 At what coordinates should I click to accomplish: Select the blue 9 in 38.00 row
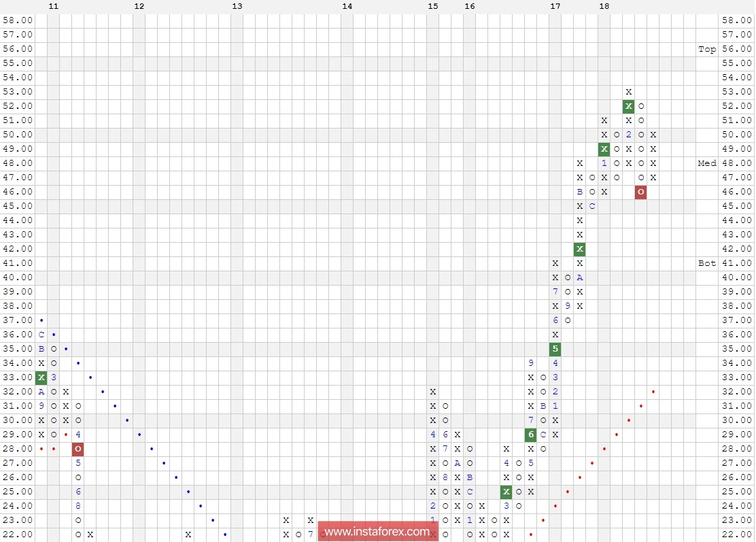tap(568, 306)
